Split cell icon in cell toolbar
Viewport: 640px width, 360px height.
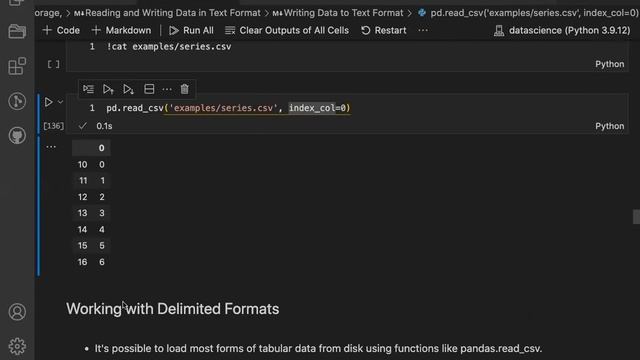pos(149,89)
